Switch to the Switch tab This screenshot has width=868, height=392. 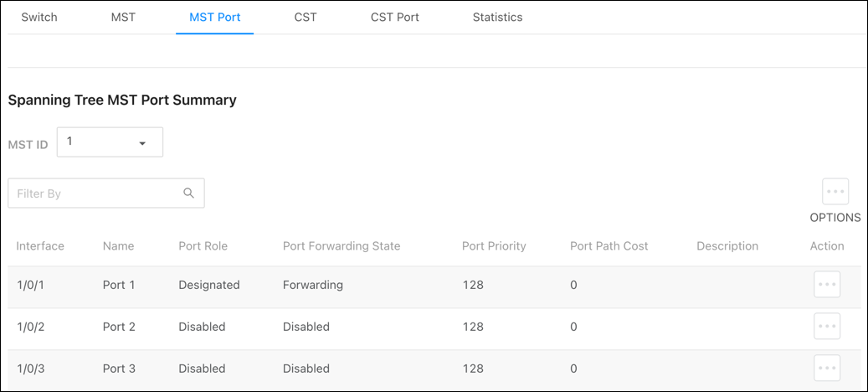point(39,17)
